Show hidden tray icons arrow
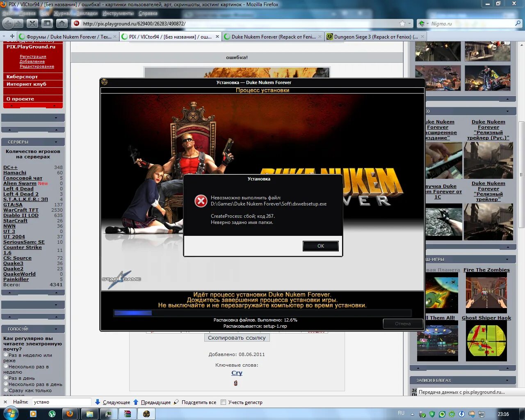 [x=412, y=414]
